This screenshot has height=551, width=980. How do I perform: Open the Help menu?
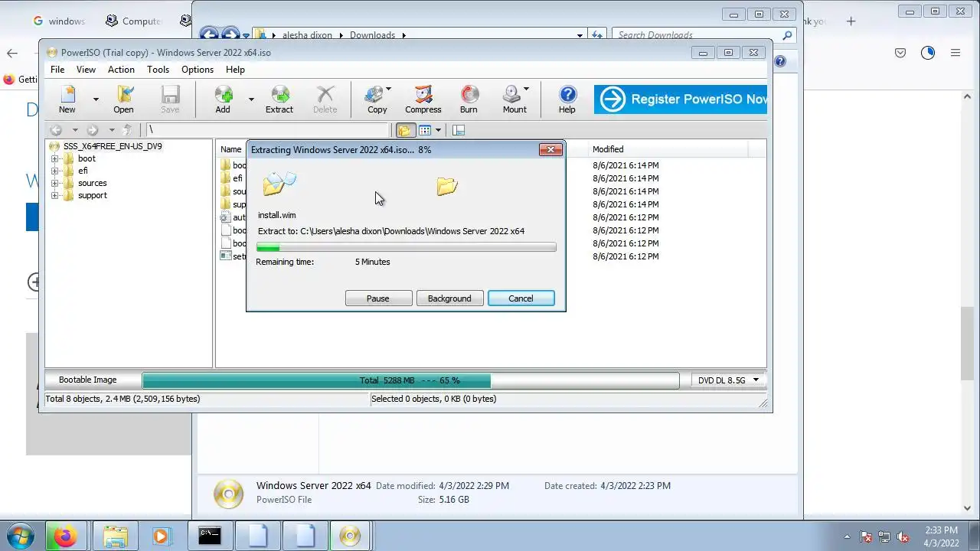click(x=235, y=70)
